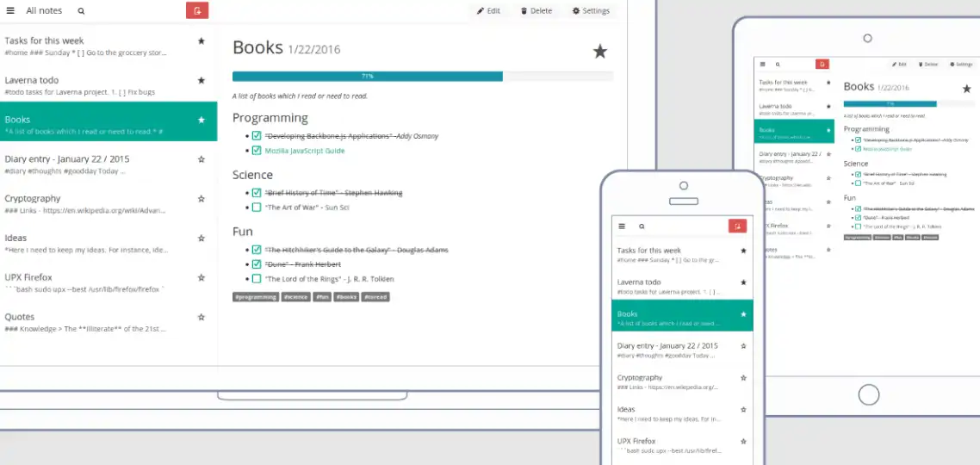Image resolution: width=980 pixels, height=465 pixels.
Task: Uncheck the laptop's Mozilla JavaScript Guide checkbox
Action: (257, 151)
